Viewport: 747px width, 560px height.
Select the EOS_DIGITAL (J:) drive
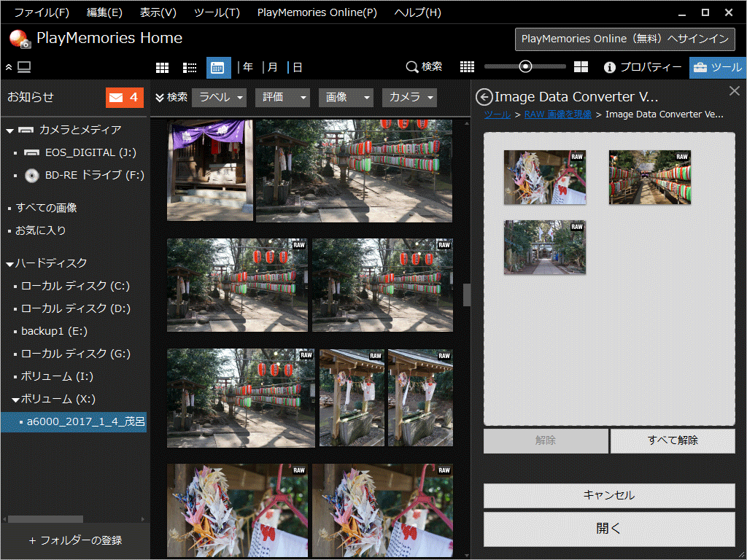tap(80, 152)
